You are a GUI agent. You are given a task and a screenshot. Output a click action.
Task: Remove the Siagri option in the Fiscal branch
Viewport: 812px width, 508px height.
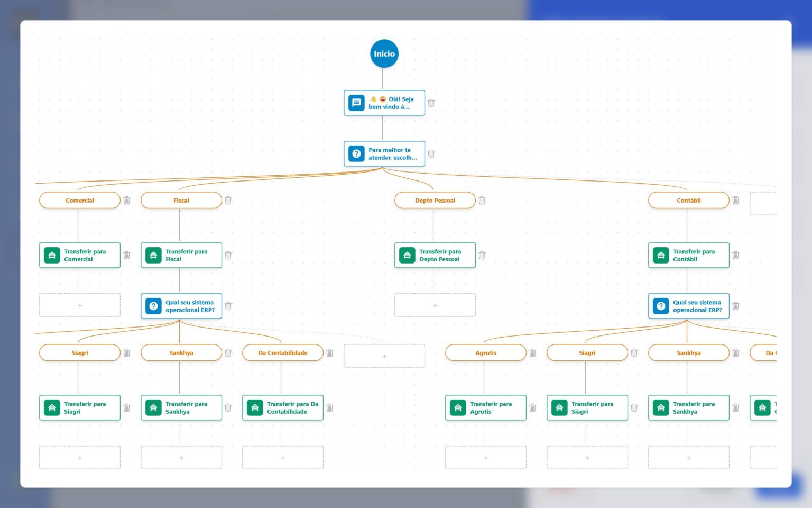pos(127,352)
